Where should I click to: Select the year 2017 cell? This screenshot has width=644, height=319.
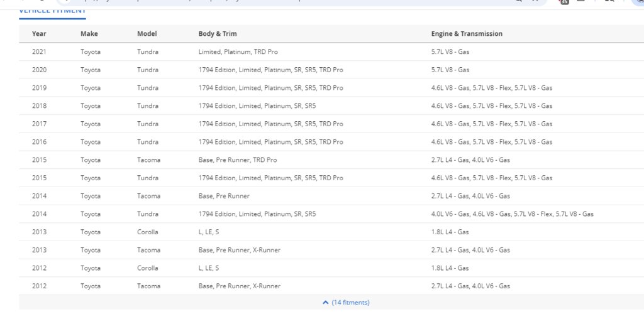click(40, 124)
